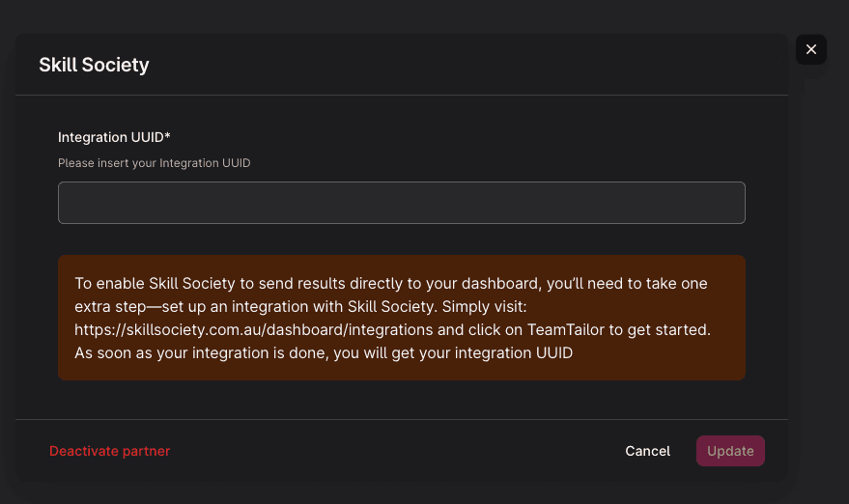
Task: Click the required asterisk beside Integration UUID
Action: click(x=167, y=137)
